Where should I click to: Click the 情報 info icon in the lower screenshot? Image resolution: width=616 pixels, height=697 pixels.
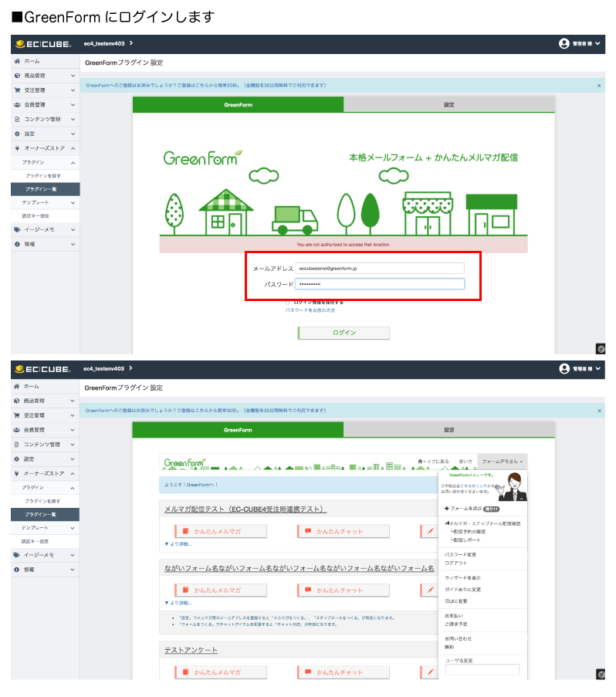[16, 570]
